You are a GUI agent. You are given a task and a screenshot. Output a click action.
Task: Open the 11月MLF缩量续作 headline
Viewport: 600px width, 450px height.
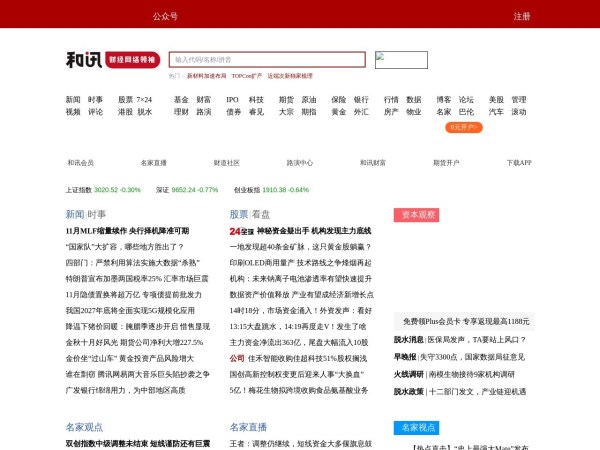[x=127, y=231]
